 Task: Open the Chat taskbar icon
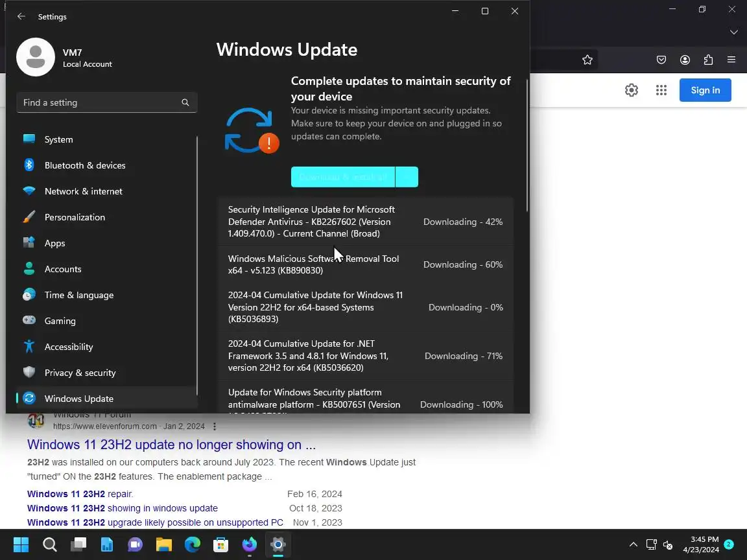click(136, 544)
